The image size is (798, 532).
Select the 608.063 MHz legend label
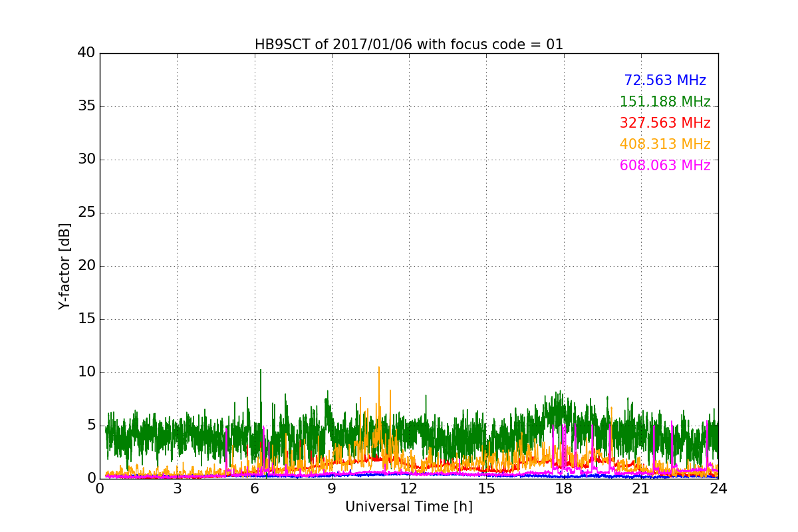[x=665, y=166]
